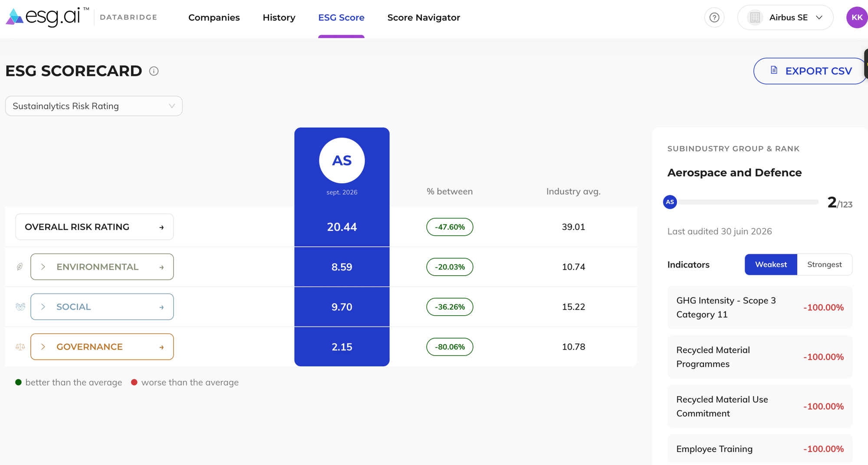Go to the Companies tab
Screen dimensions: 868x465
[x=214, y=17]
